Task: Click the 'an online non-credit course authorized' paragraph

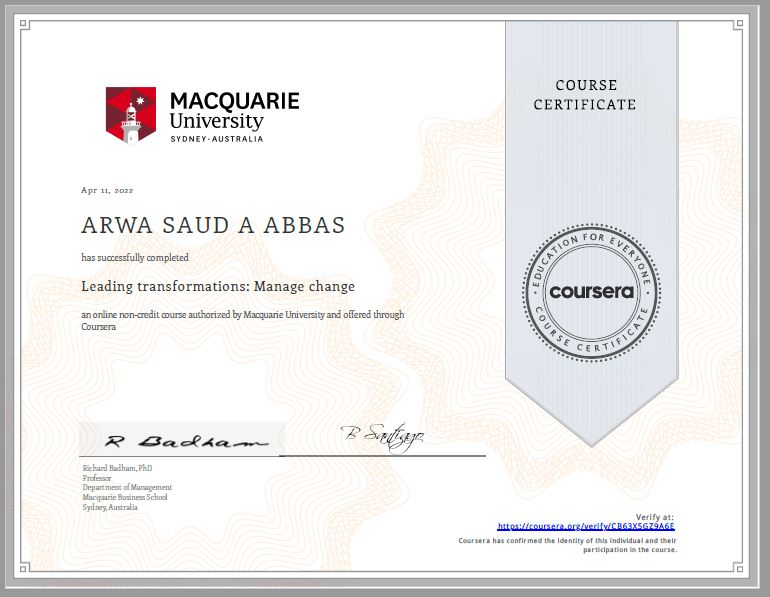Action: (x=243, y=321)
